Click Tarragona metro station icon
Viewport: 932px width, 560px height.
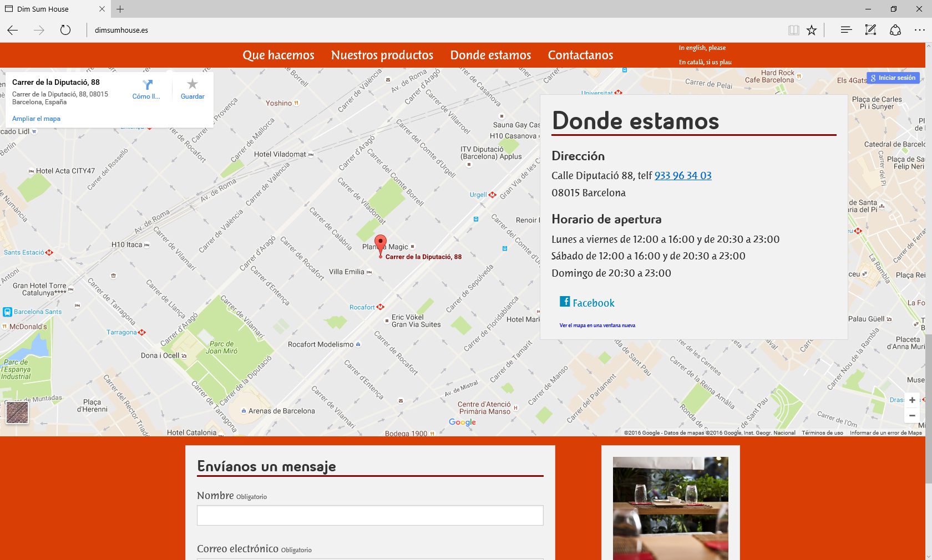[x=142, y=332]
